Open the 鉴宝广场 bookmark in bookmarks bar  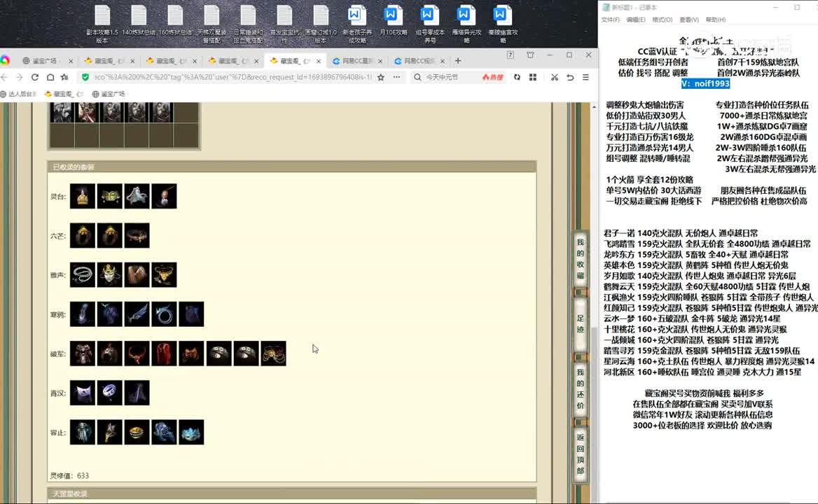[109, 94]
